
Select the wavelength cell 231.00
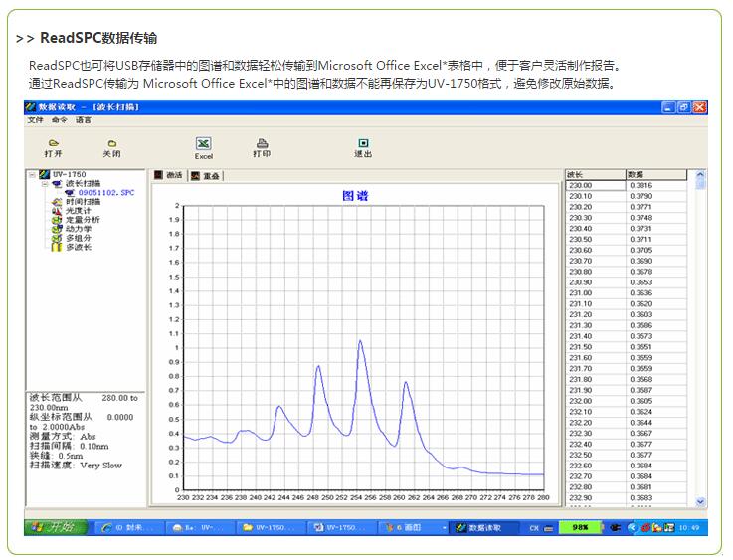(x=595, y=293)
